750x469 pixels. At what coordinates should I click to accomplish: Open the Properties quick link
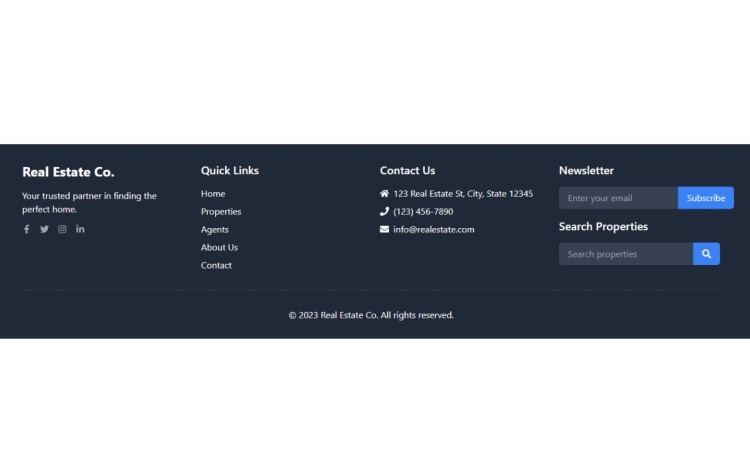point(221,211)
